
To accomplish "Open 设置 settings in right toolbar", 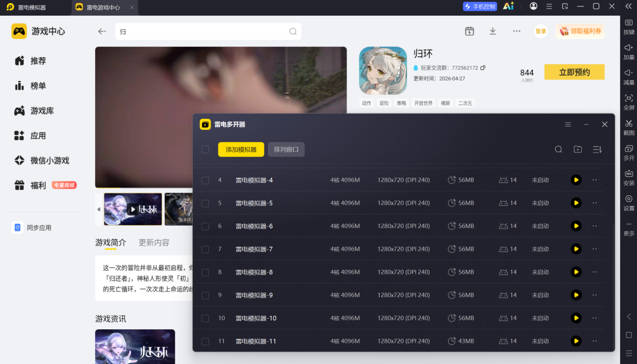I will 629,203.
